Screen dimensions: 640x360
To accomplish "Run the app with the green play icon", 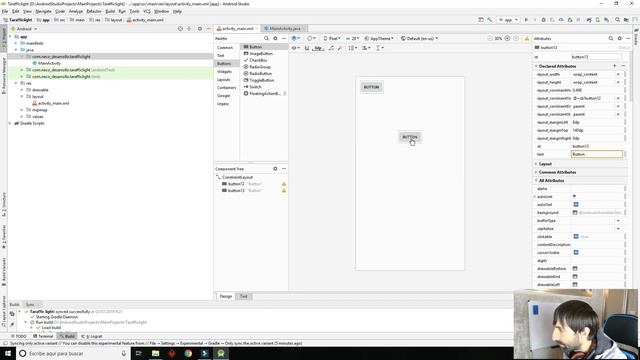I will click(x=526, y=20).
